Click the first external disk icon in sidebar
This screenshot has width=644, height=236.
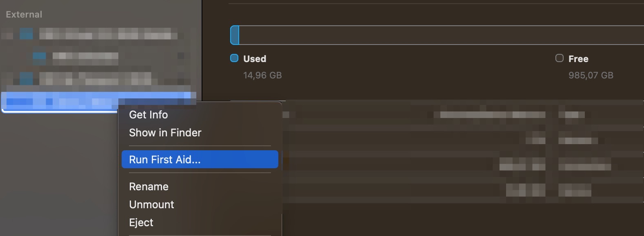click(26, 34)
